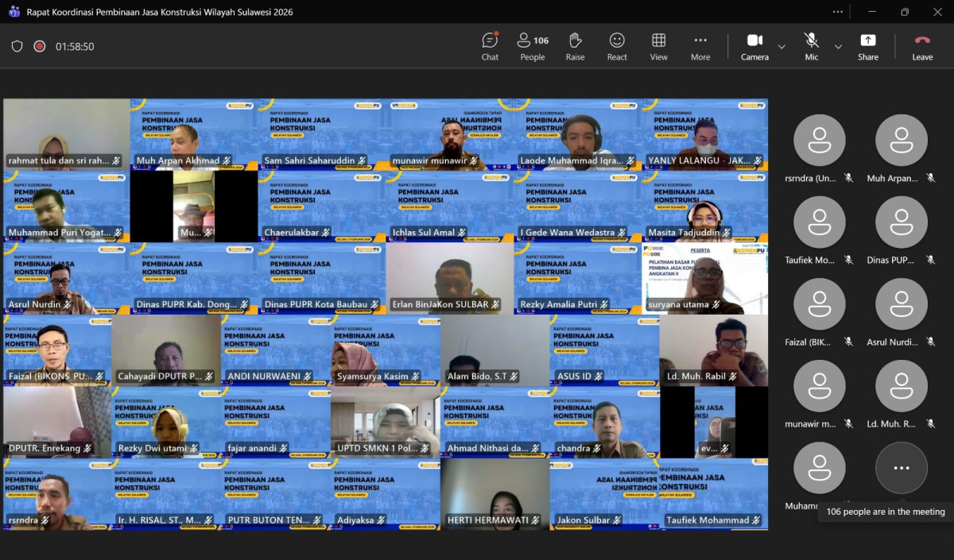Unmute the Mic
The width and height of the screenshot is (954, 560).
[811, 46]
